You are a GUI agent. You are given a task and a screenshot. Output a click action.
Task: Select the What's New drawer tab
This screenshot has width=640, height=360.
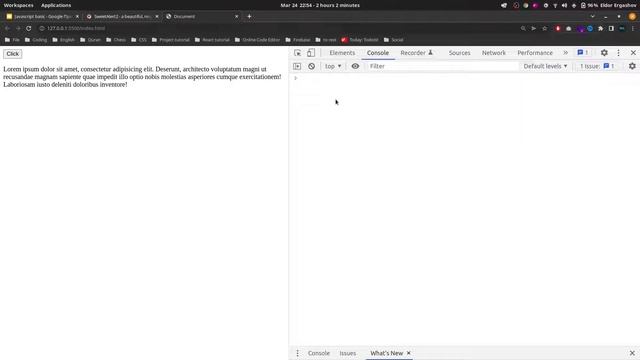pos(387,353)
